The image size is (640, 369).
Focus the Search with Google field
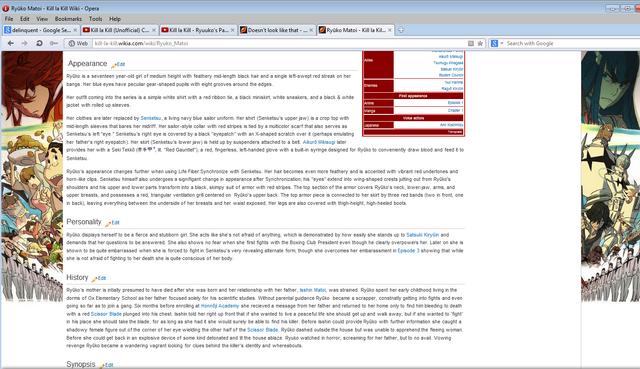pyautogui.click(x=571, y=43)
